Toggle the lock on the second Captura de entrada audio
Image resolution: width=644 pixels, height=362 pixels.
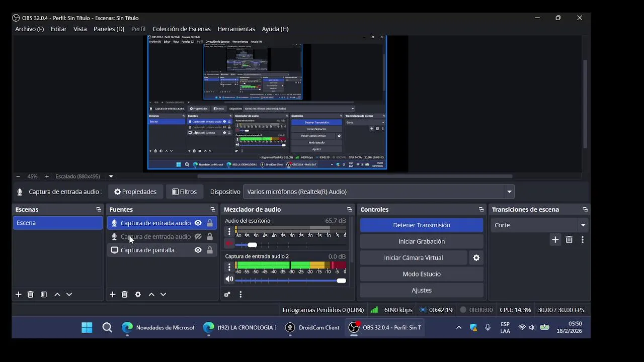click(210, 237)
